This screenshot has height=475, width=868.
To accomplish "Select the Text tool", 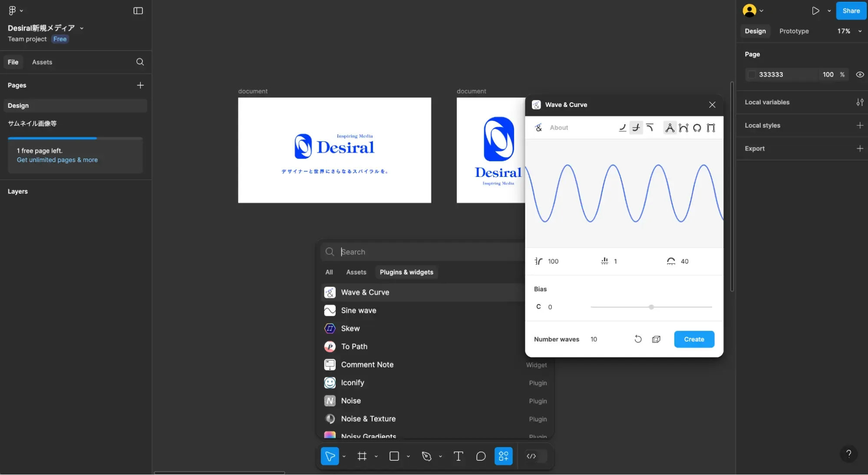I will coord(458,456).
